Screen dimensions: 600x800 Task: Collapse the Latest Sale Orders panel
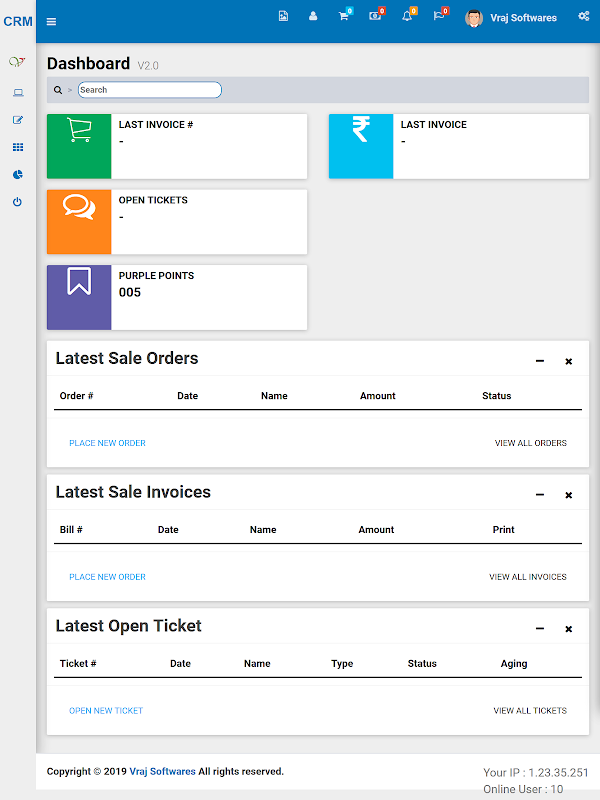coord(540,361)
